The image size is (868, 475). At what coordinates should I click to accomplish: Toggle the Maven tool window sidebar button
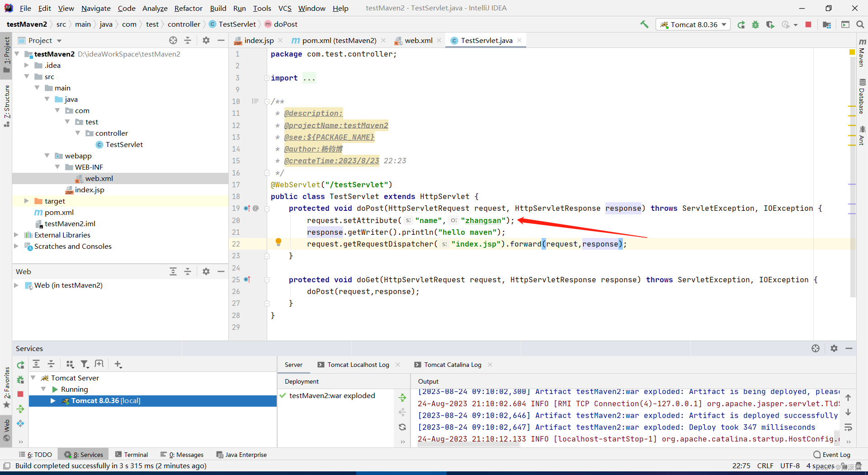[x=862, y=52]
